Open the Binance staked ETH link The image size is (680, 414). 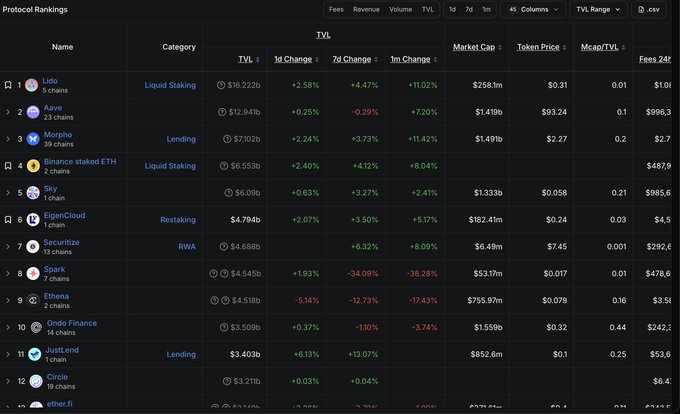[80, 161]
